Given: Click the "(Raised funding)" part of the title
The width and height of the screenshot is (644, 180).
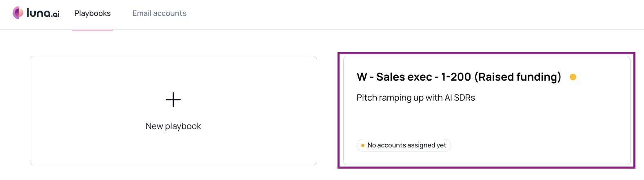Looking at the screenshot, I should 517,77.
